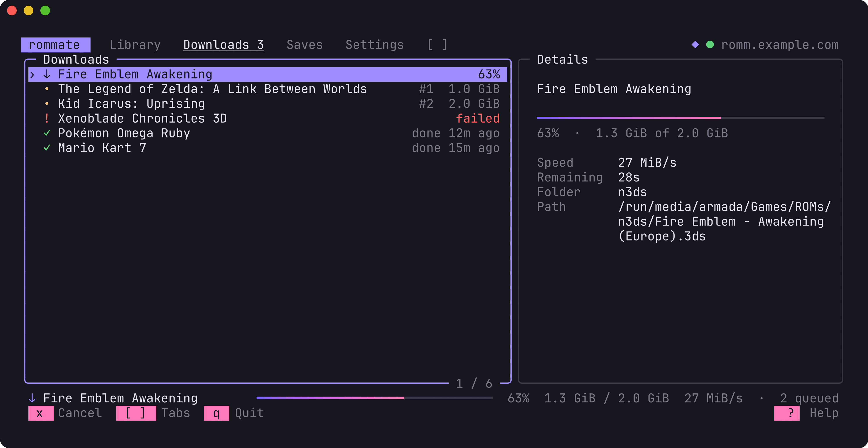
Task: Select the Xenoblade Chronicles 3D row
Action: pyautogui.click(x=268, y=118)
